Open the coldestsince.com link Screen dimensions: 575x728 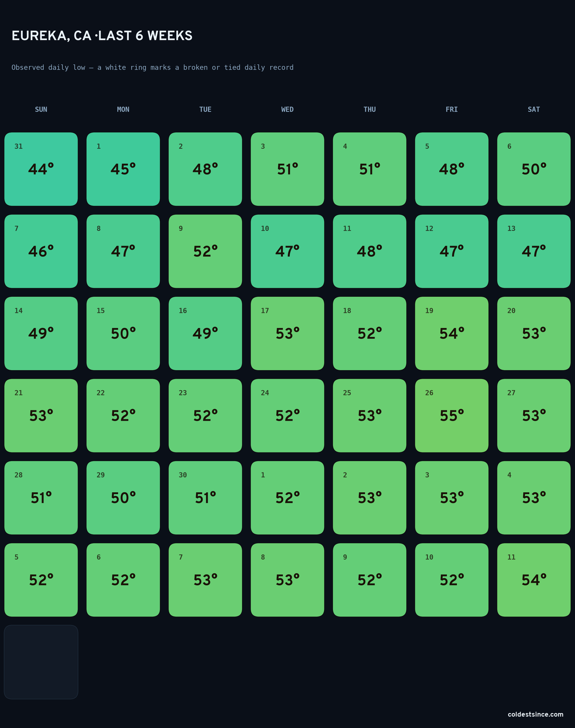536,714
